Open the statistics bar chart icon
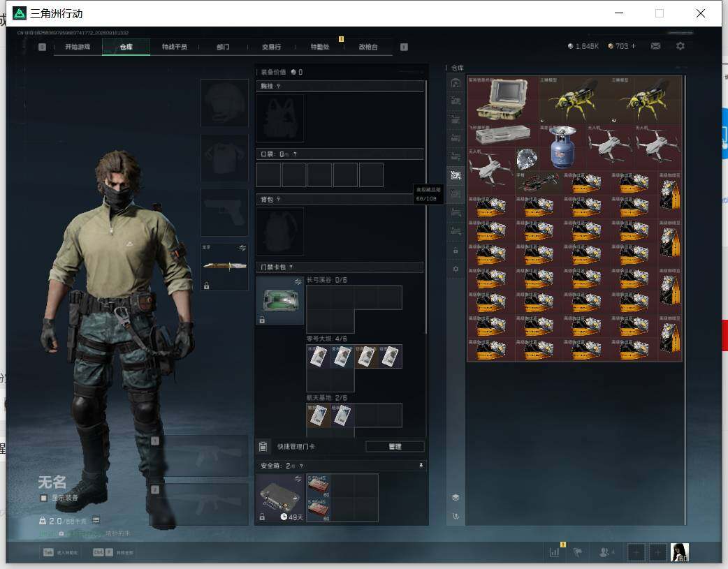Screen dimensions: 728x569 pyautogui.click(x=554, y=552)
